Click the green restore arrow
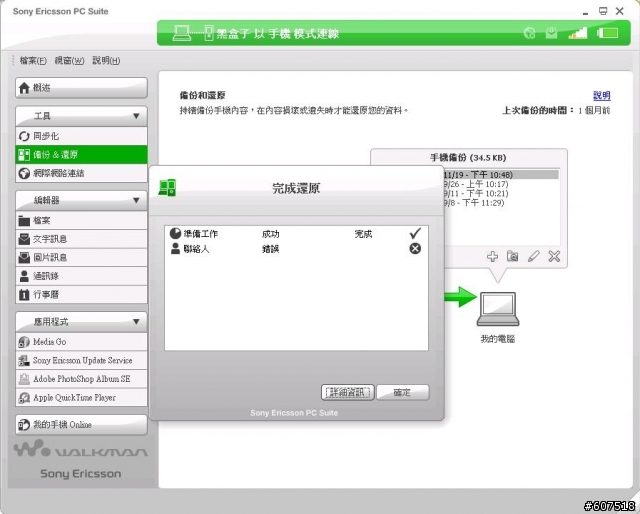This screenshot has width=640, height=514. click(x=460, y=297)
